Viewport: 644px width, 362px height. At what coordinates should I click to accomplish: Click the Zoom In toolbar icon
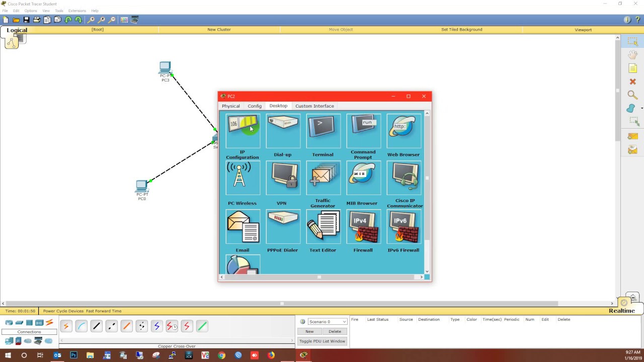coord(91,20)
